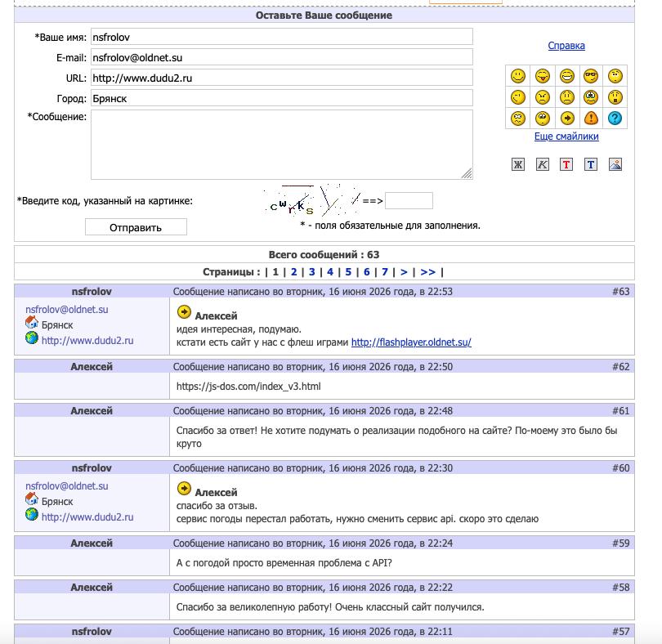Go to page 3 of messages
662x644 pixels.
pyautogui.click(x=311, y=272)
